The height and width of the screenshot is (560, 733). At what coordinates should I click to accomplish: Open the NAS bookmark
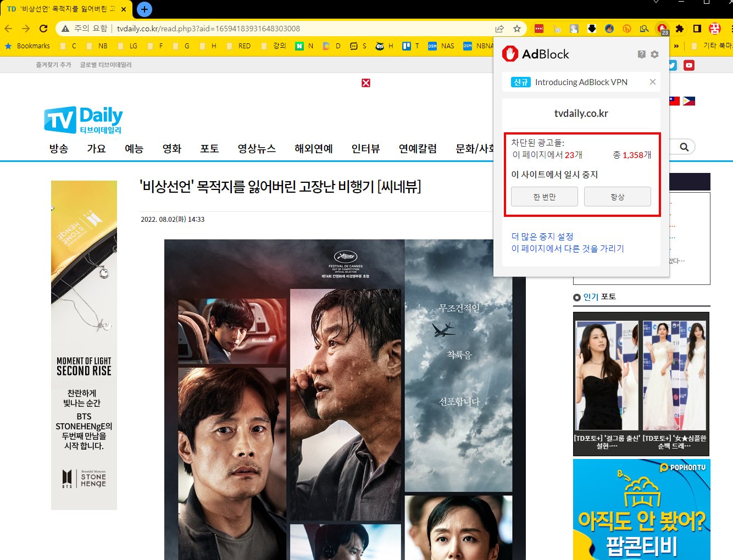[441, 46]
